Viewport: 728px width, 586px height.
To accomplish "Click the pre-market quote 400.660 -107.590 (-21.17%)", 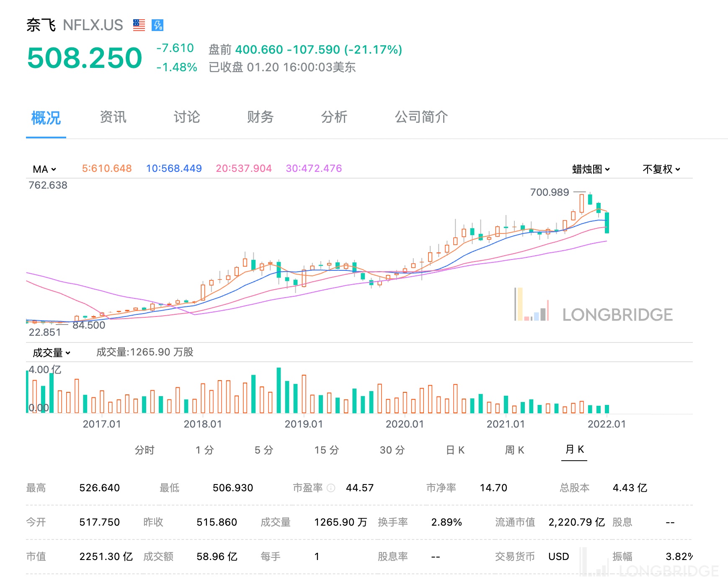I will tap(318, 50).
